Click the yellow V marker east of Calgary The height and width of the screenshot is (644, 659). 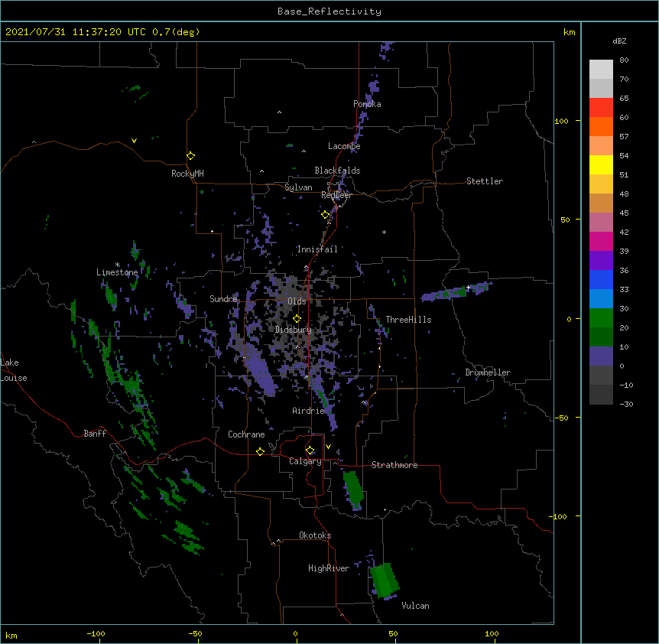pyautogui.click(x=328, y=447)
